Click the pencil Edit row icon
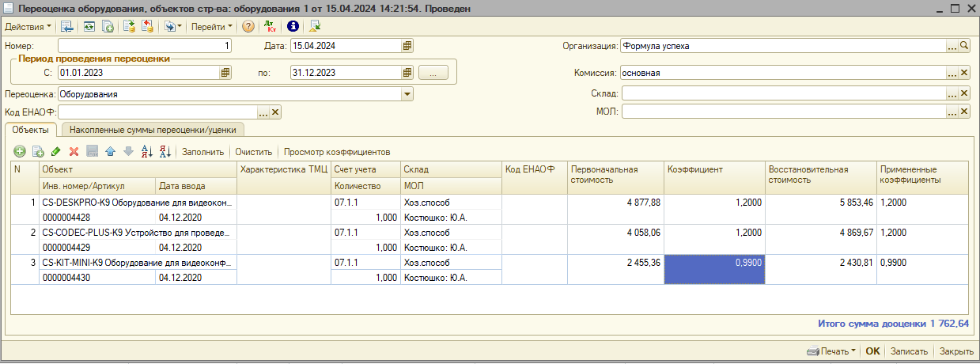 tap(55, 151)
